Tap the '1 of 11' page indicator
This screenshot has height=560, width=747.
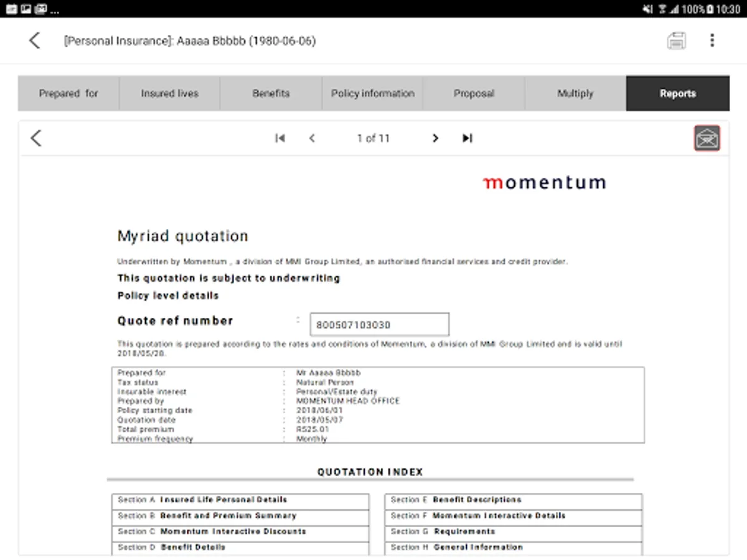tap(373, 138)
